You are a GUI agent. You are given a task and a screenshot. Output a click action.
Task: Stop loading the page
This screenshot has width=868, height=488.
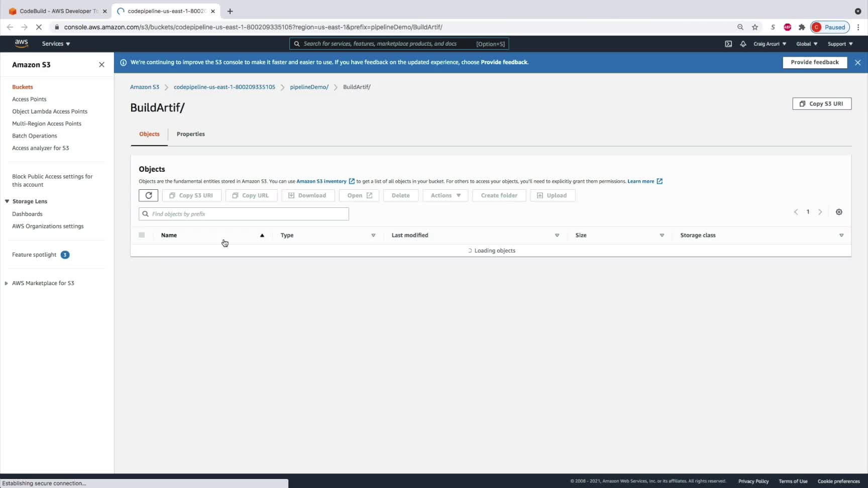click(38, 27)
